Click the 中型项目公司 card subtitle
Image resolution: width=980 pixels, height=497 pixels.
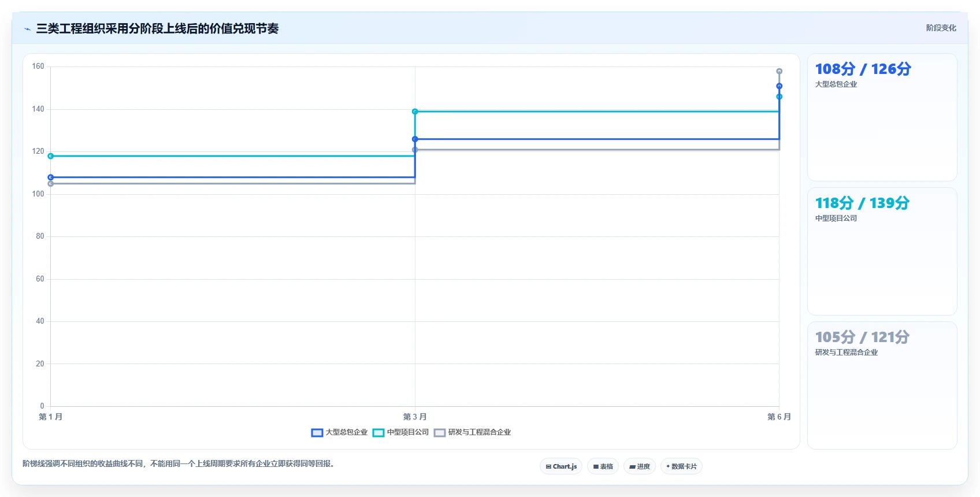[836, 218]
